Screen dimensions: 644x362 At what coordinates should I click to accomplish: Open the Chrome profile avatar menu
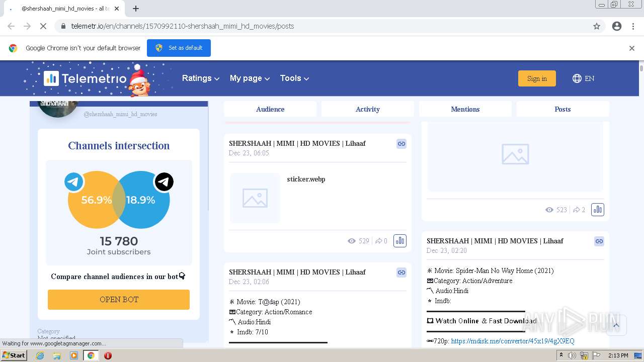pos(617,26)
